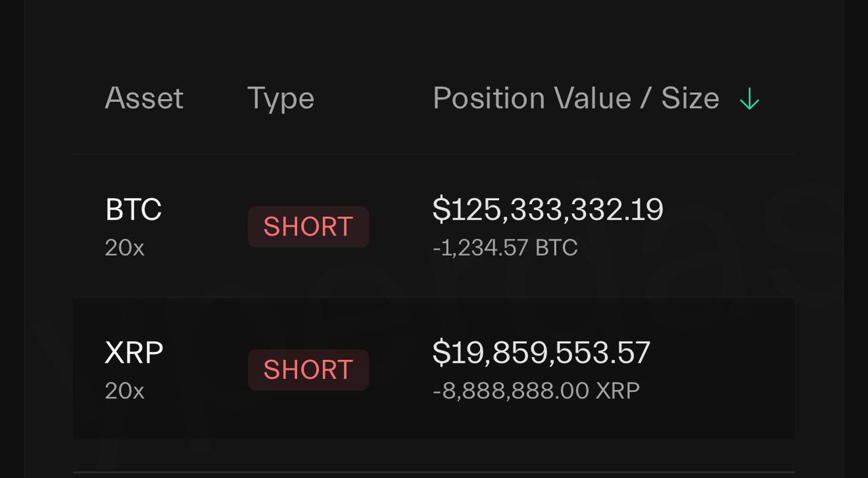Click the SHORT badge in XRP row

[x=308, y=370]
